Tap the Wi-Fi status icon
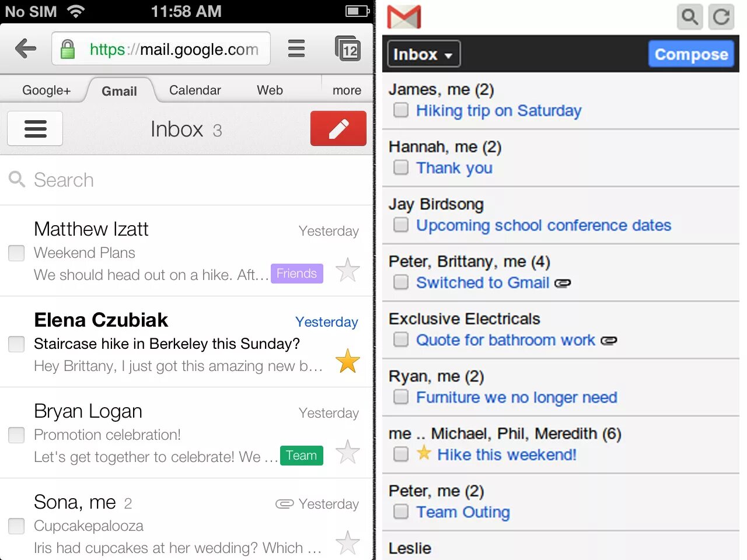The width and height of the screenshot is (747, 560). (76, 11)
